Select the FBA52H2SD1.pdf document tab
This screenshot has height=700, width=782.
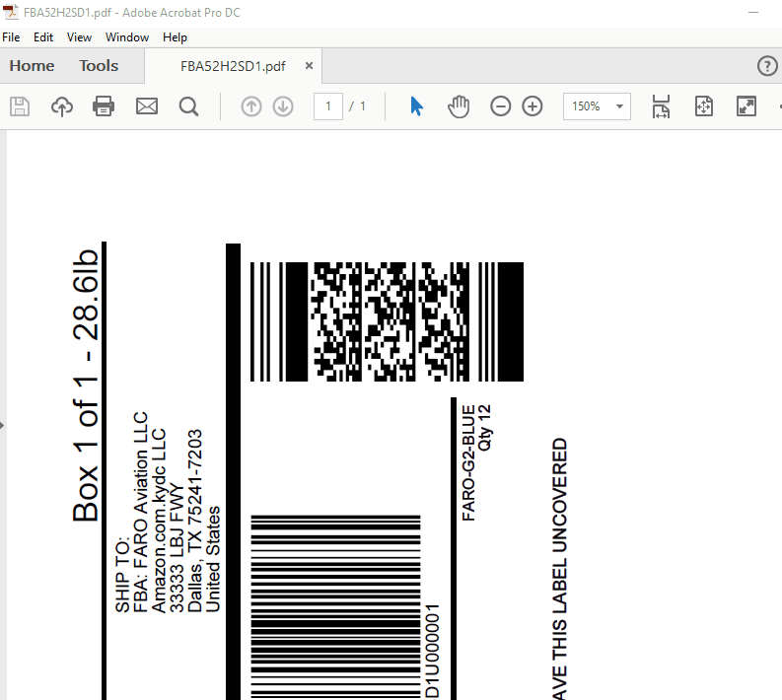point(233,66)
